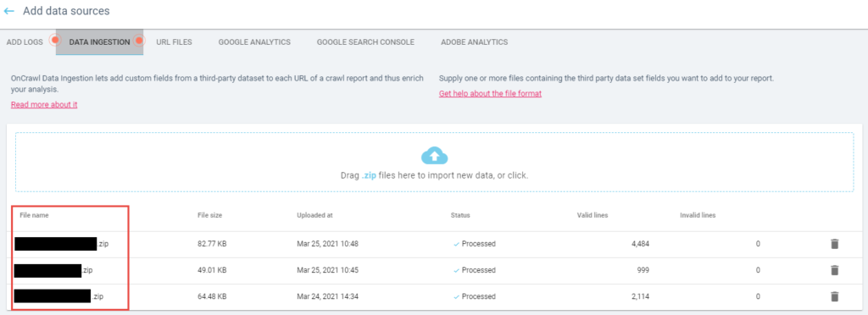The width and height of the screenshot is (868, 315).
Task: Delete the 49.01 KB zip file
Action: pyautogui.click(x=835, y=270)
